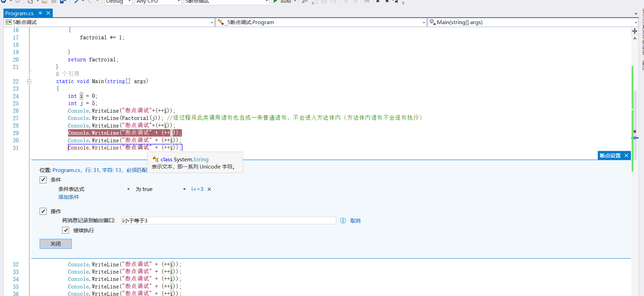644x296 pixels.
Task: Click the "return factroial;" statement
Action: pyautogui.click(x=93, y=60)
